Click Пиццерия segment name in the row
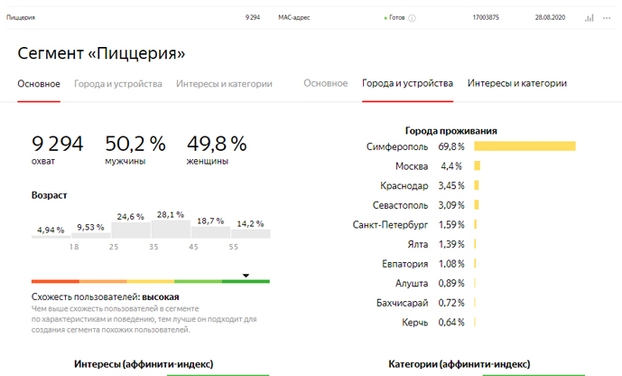Viewport: 622px width, 376px height. click(x=21, y=17)
